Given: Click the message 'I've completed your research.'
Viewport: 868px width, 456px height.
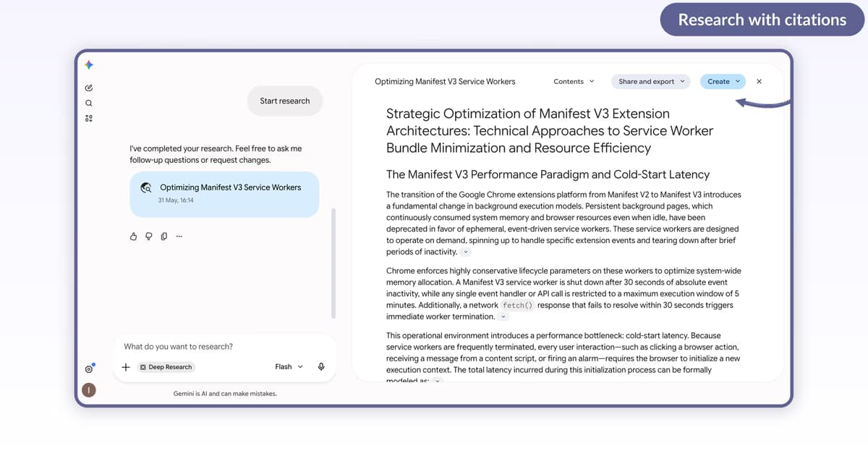Looking at the screenshot, I should tap(181, 148).
